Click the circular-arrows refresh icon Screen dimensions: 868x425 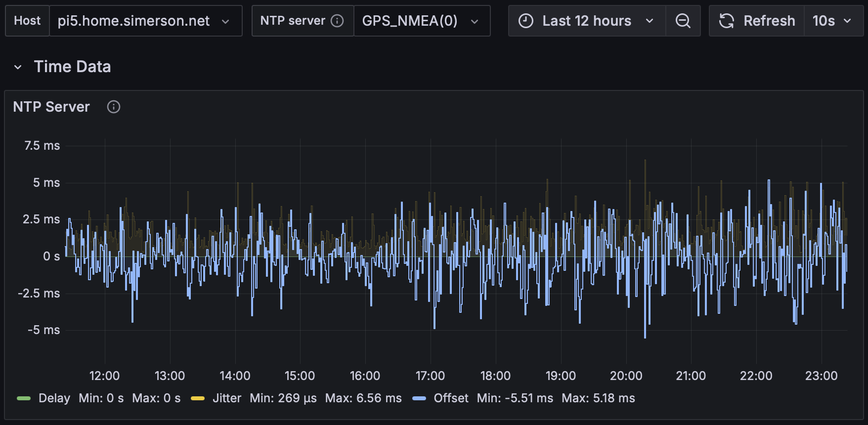[727, 21]
